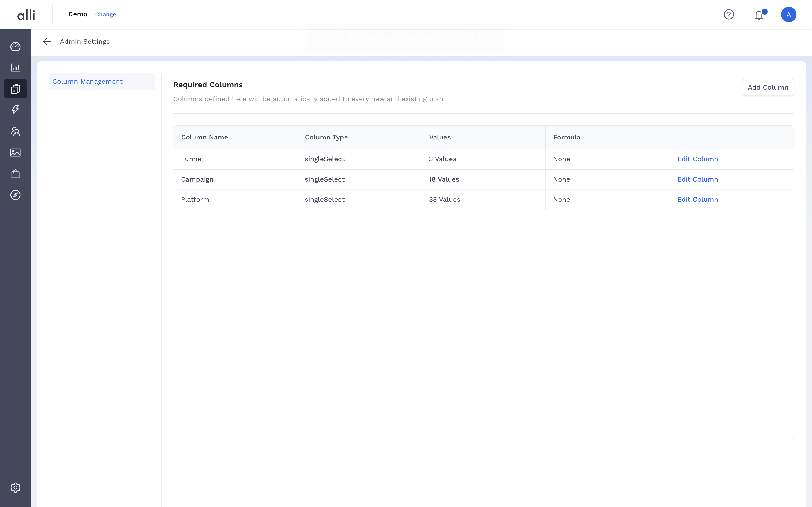Click Change link next to Demo
The height and width of the screenshot is (507, 812).
[x=105, y=14]
